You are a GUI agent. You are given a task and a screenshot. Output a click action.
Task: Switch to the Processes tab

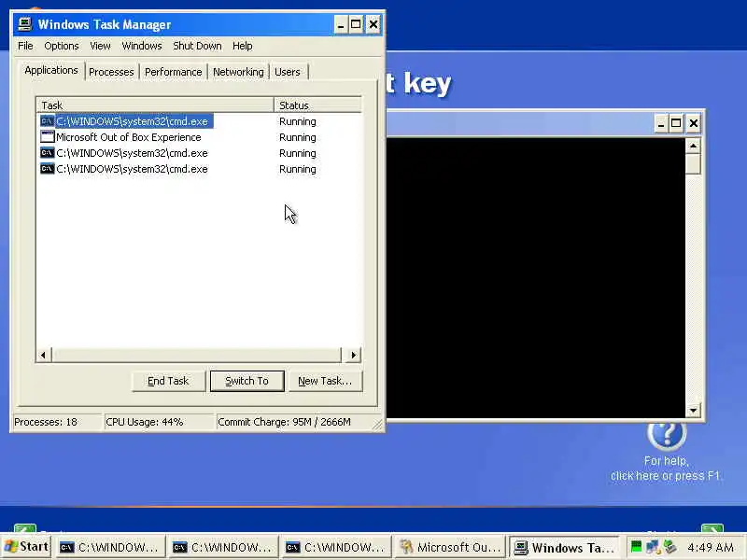pos(111,72)
